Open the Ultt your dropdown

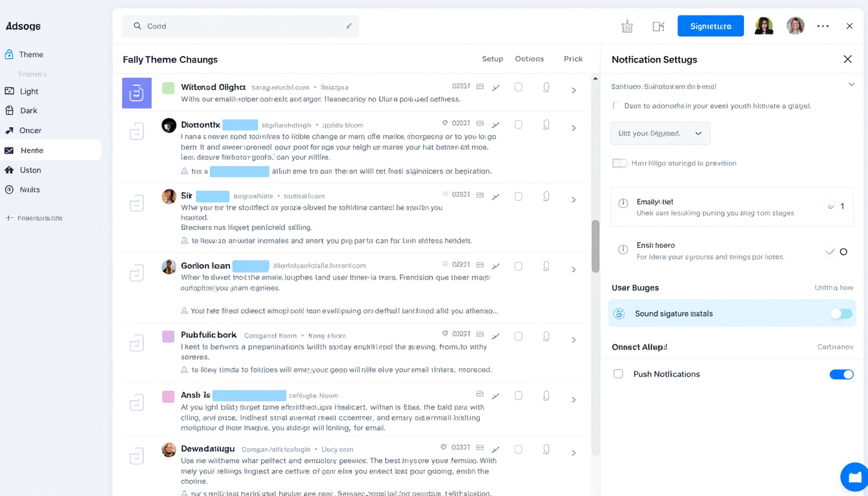(x=660, y=134)
